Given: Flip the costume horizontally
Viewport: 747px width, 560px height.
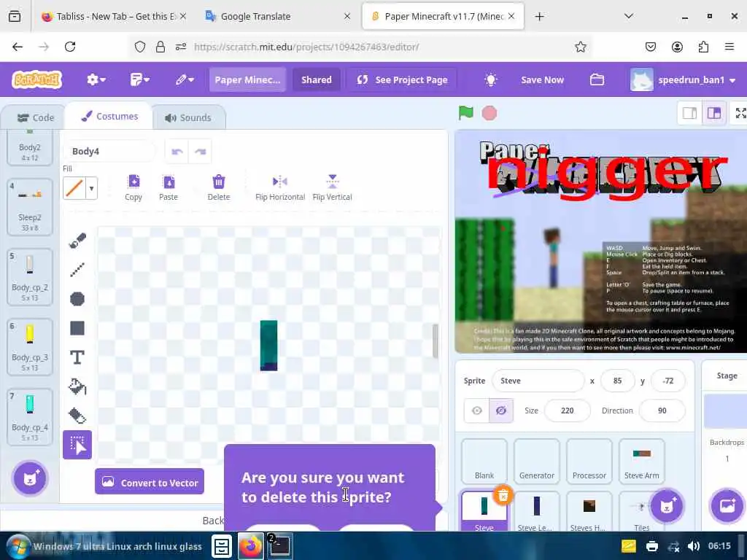Looking at the screenshot, I should pyautogui.click(x=280, y=187).
